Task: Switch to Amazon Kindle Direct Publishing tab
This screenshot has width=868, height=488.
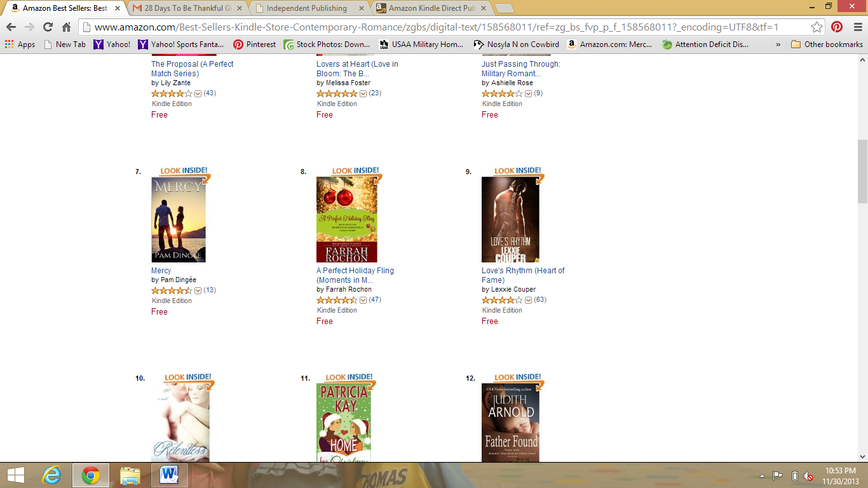Action: (x=432, y=8)
